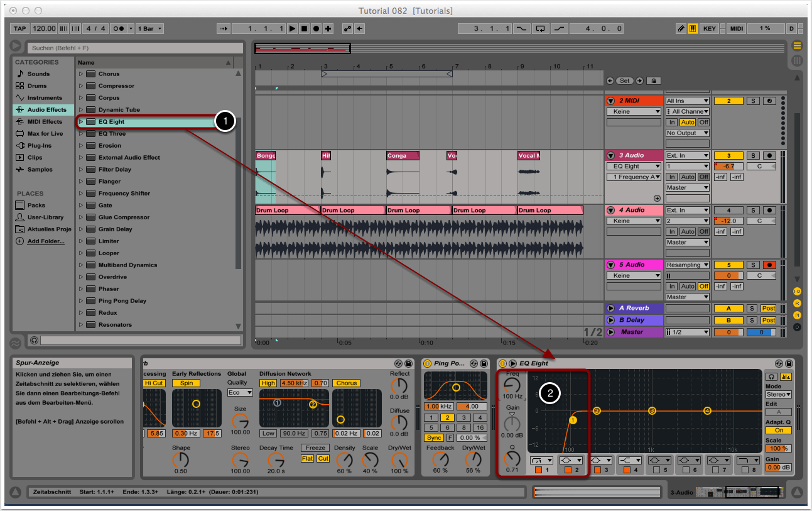
Task: Click inside the browser search field
Action: coord(135,48)
